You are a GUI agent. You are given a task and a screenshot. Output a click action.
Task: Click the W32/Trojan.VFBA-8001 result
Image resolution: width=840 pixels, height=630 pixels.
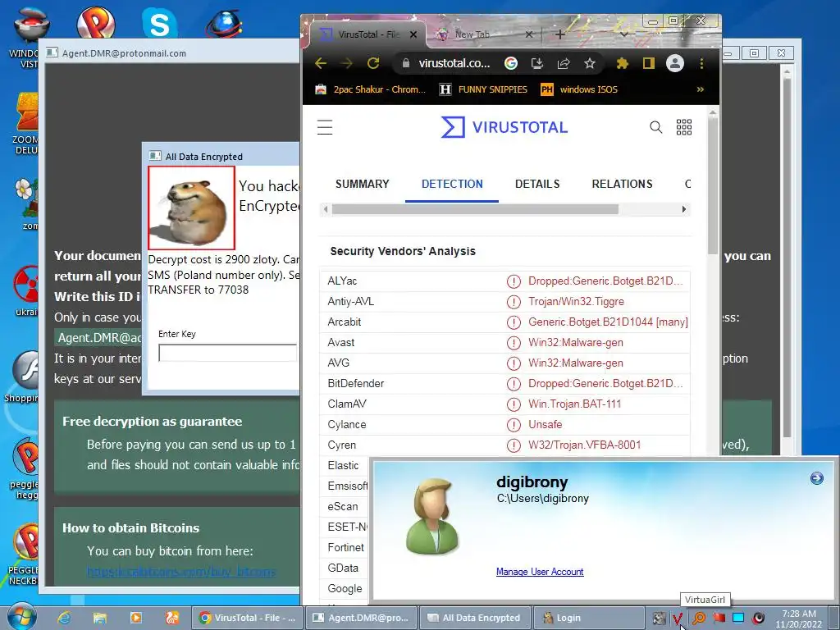584,445
